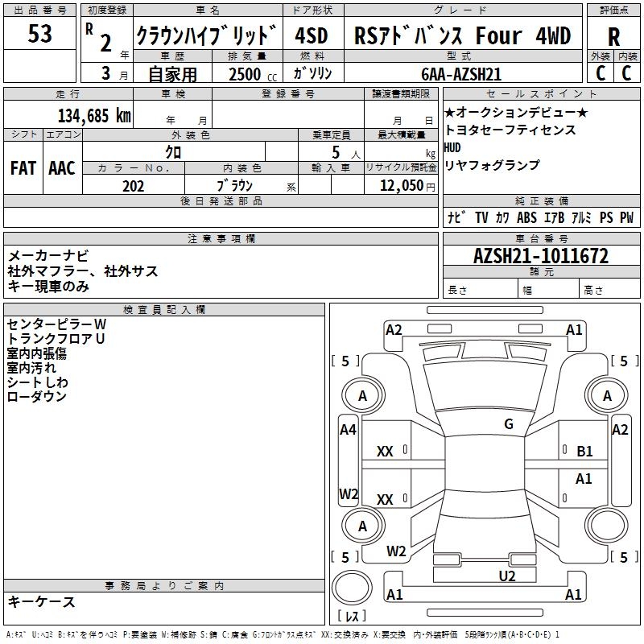Click the 外装 exterior grade C
This screenshot has width=644, height=644.
click(600, 73)
